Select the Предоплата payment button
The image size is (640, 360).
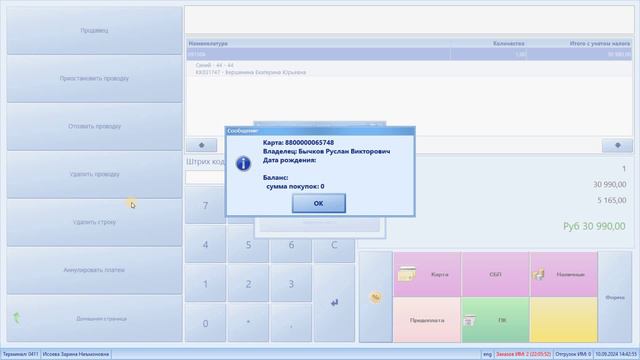[x=427, y=320]
